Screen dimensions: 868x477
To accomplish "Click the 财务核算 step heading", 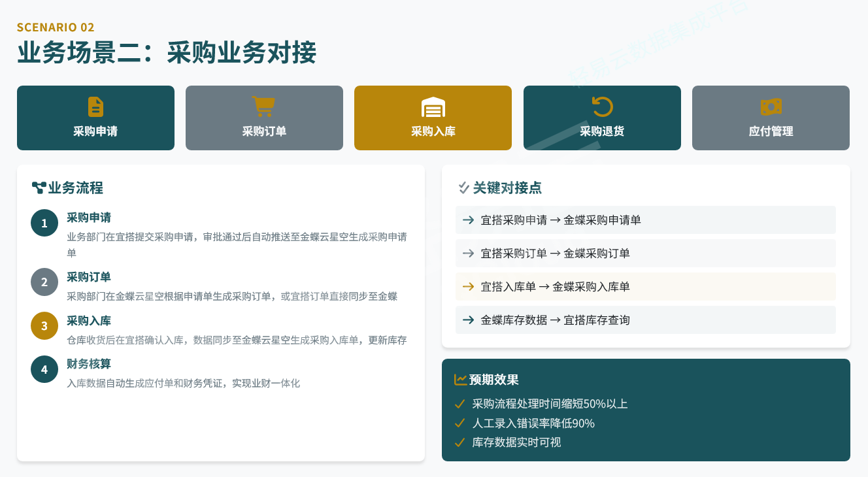I will [x=89, y=364].
